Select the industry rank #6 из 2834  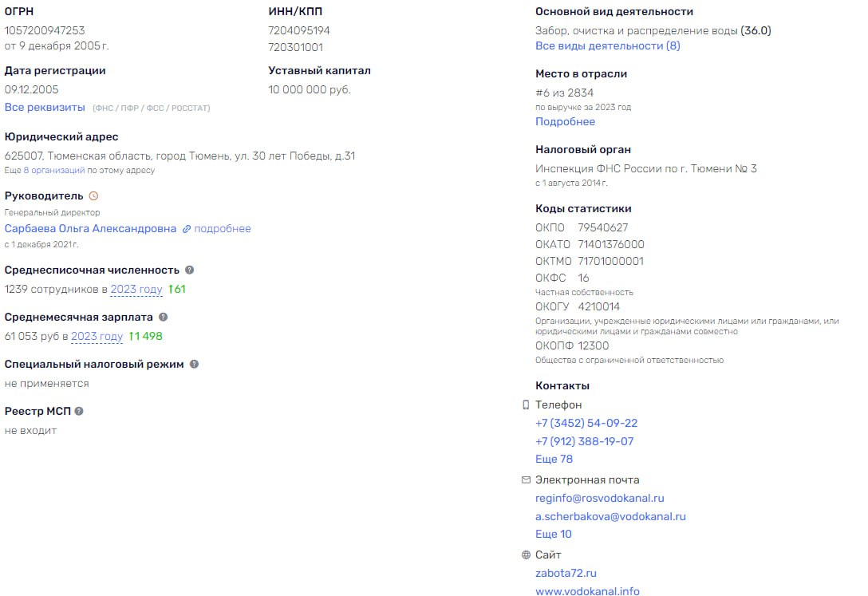coord(564,93)
